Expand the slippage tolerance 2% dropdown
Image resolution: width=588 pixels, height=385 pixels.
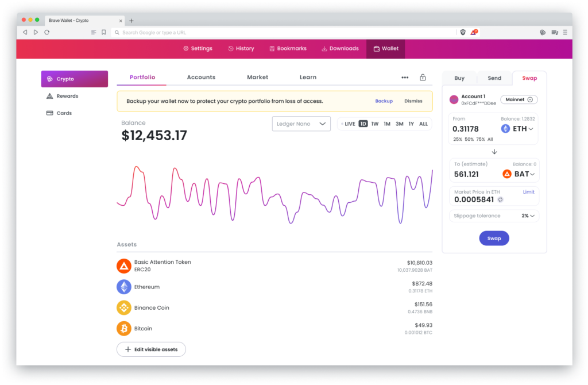tap(528, 215)
